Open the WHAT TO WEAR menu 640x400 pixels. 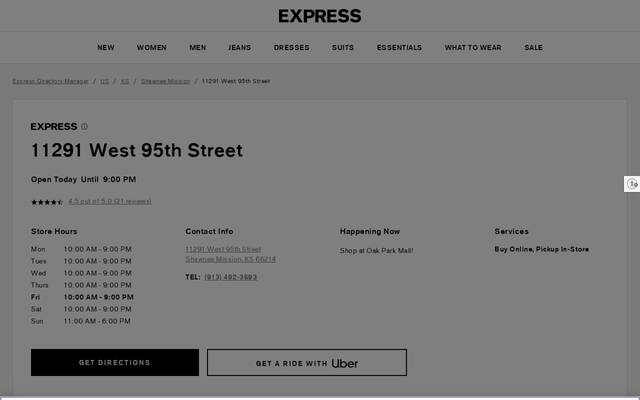[473, 48]
